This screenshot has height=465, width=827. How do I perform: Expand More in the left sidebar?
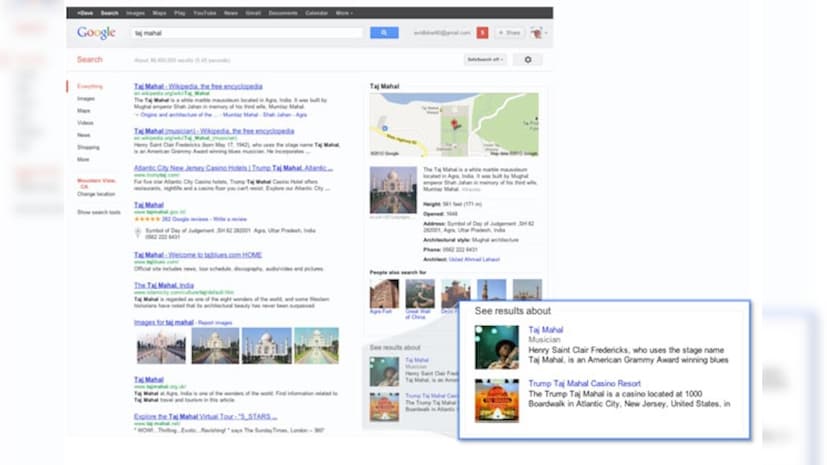(83, 159)
